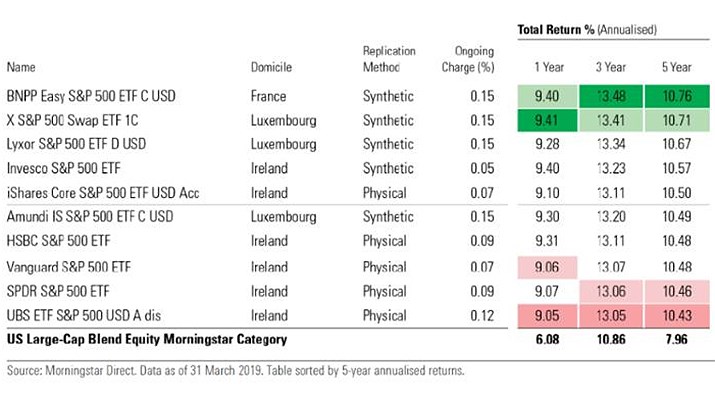715x400 pixels.
Task: Click the light pink 9.06 cell
Action: point(546,267)
